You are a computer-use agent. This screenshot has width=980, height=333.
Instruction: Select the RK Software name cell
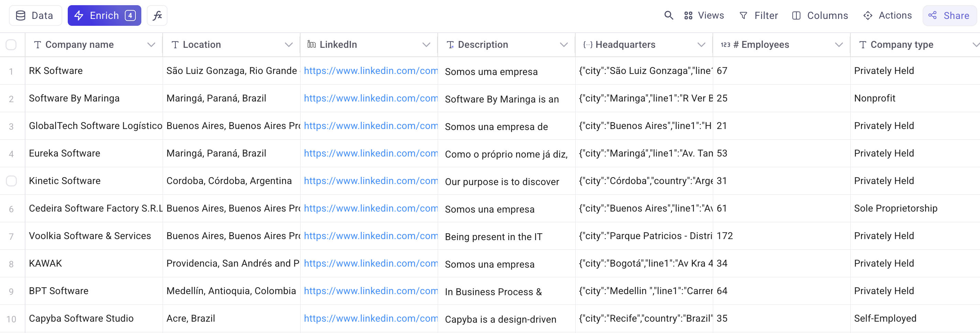click(x=94, y=71)
